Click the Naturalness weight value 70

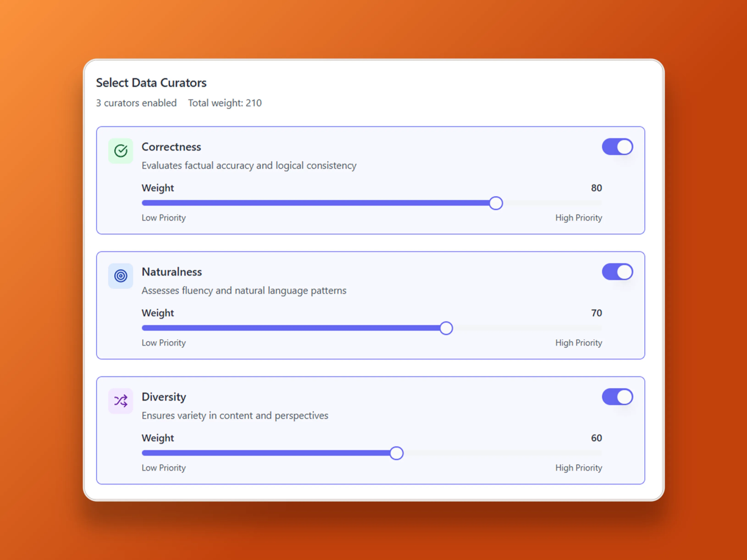click(x=596, y=313)
